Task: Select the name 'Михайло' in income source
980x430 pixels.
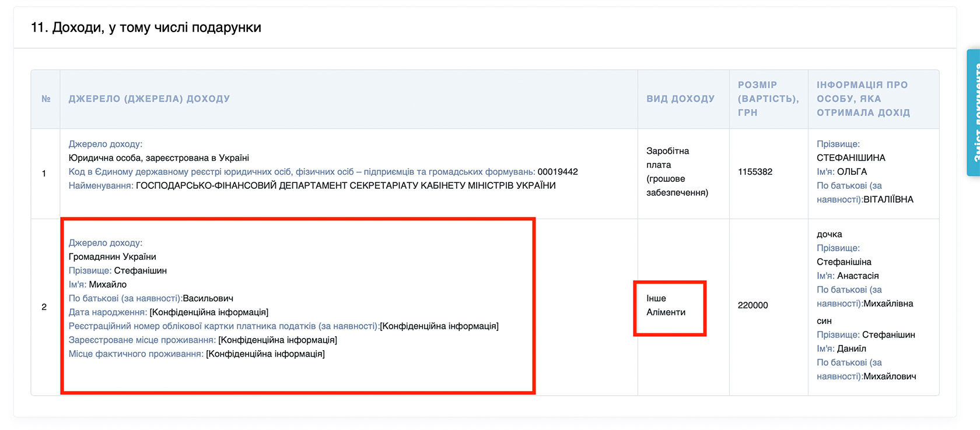Action: [107, 285]
